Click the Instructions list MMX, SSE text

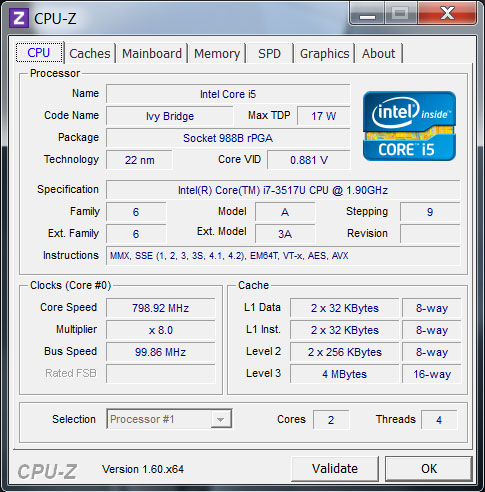(283, 256)
